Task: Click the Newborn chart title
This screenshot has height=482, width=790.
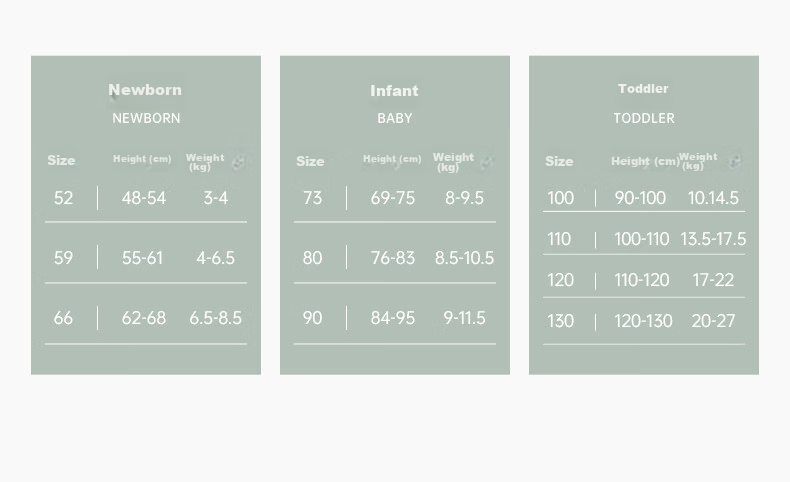Action: tap(145, 90)
